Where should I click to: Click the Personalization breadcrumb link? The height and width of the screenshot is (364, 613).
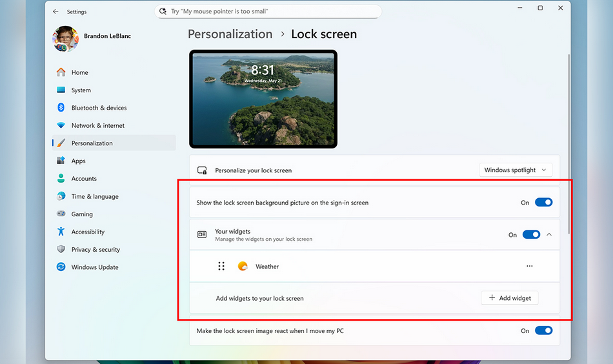[x=230, y=34]
